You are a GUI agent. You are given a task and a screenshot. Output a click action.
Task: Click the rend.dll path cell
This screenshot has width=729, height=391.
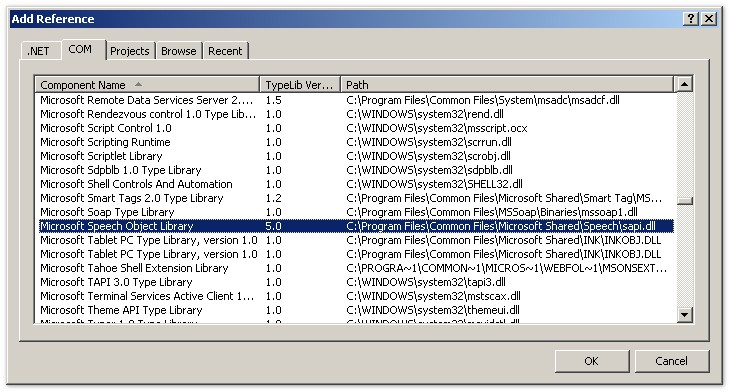click(425, 114)
